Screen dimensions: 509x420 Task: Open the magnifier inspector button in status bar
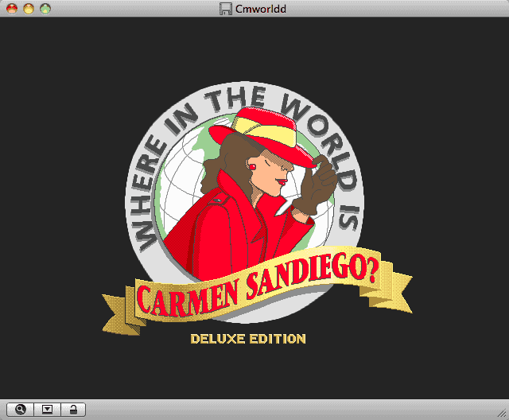pos(20,410)
